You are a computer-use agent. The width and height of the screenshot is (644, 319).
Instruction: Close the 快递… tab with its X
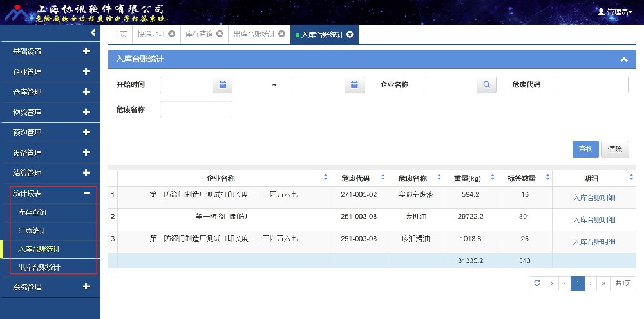click(172, 34)
